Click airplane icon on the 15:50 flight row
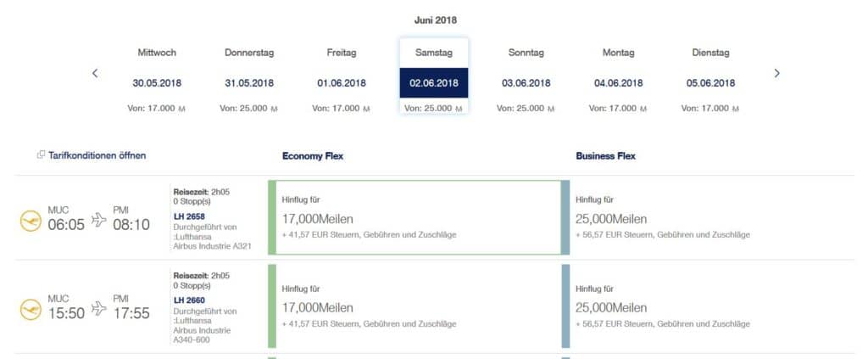This screenshot has width=868, height=359. 99,308
